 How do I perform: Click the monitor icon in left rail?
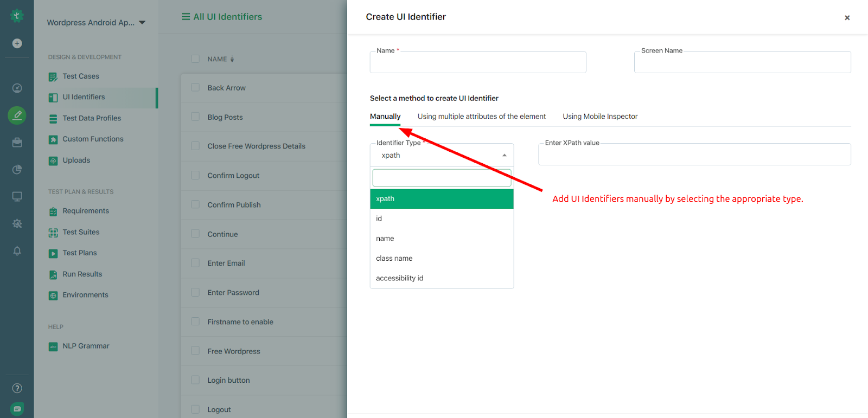17,196
